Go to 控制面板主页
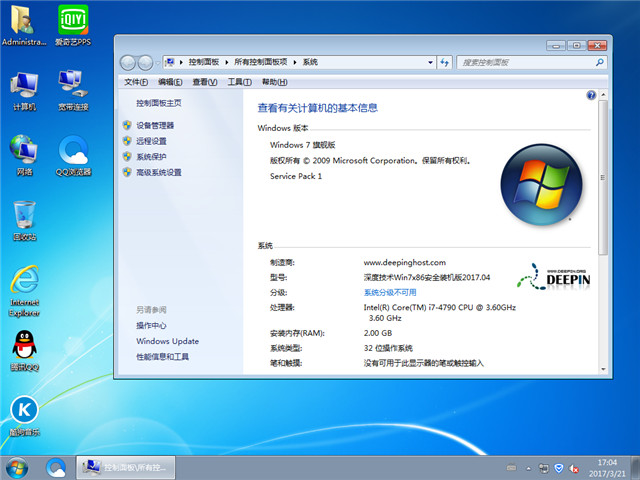This screenshot has height=480, width=640. pyautogui.click(x=159, y=103)
